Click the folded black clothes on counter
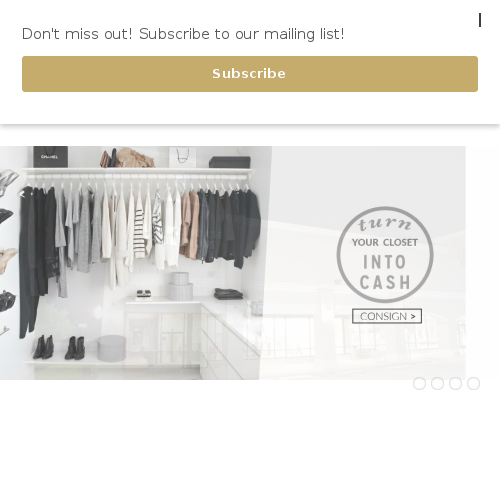 (x=228, y=294)
